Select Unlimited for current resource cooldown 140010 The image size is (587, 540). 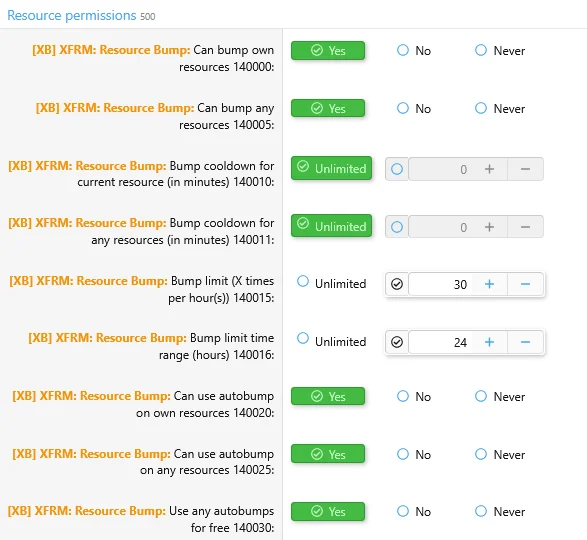pos(331,168)
